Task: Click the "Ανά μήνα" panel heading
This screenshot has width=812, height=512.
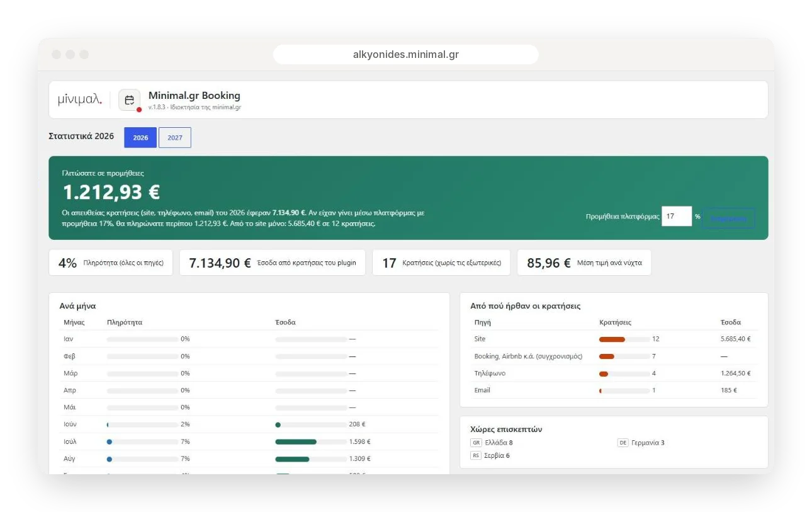Action: tap(77, 306)
